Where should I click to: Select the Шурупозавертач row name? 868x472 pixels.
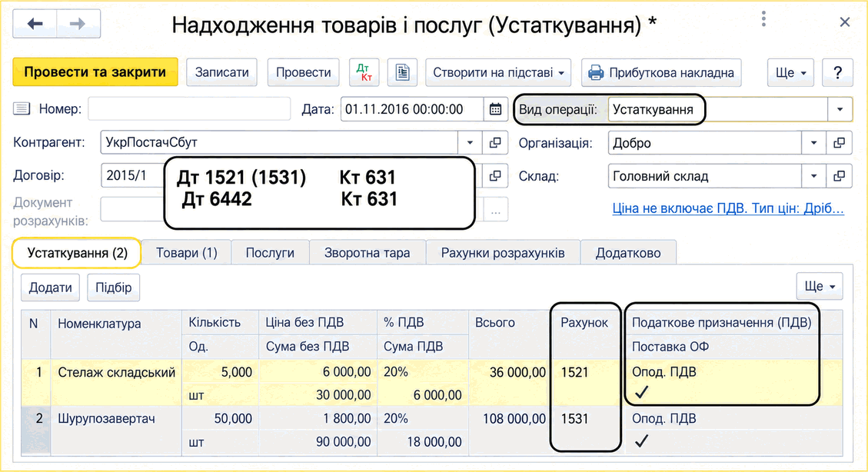(106, 419)
